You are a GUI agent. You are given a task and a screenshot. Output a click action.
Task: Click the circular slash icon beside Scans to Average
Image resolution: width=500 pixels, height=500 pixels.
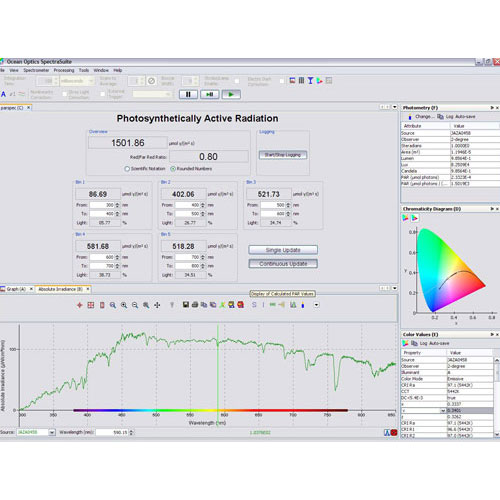coord(151,81)
